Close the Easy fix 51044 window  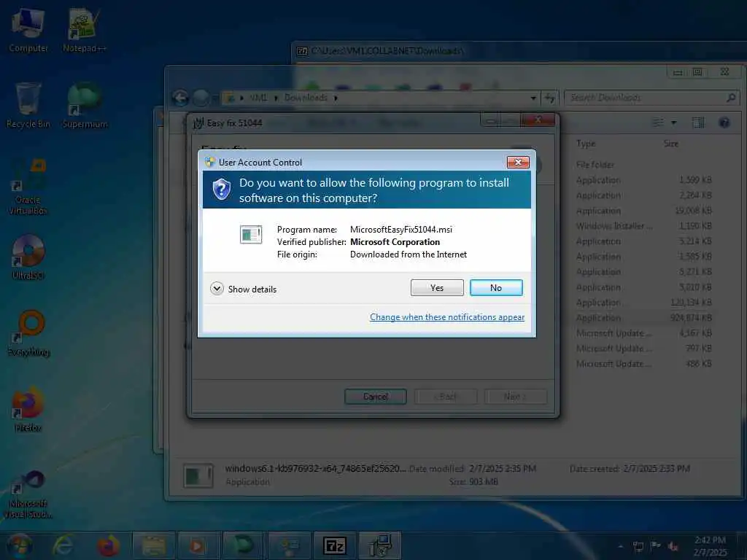(538, 120)
